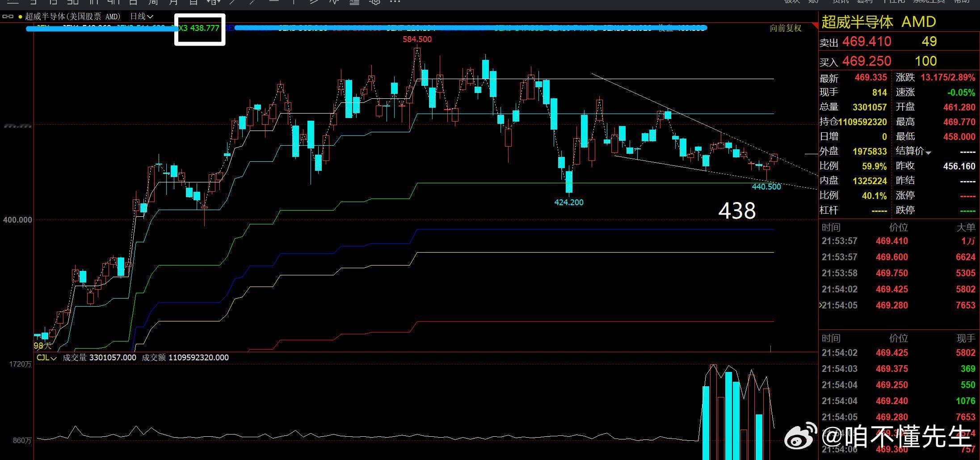
Task: Click the 外盘 value 1975833
Action: pos(870,152)
